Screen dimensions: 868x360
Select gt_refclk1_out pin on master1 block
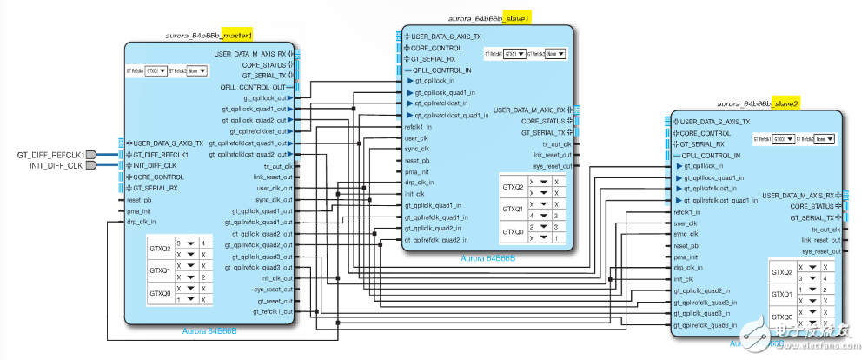click(273, 311)
